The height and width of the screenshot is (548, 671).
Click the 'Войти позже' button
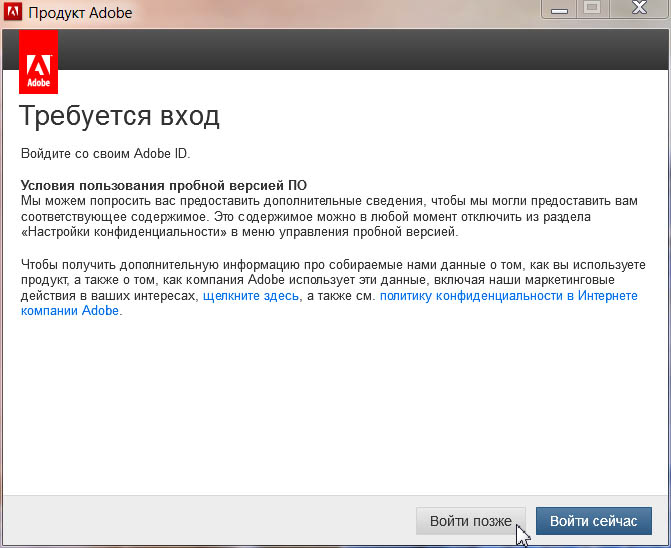click(470, 521)
